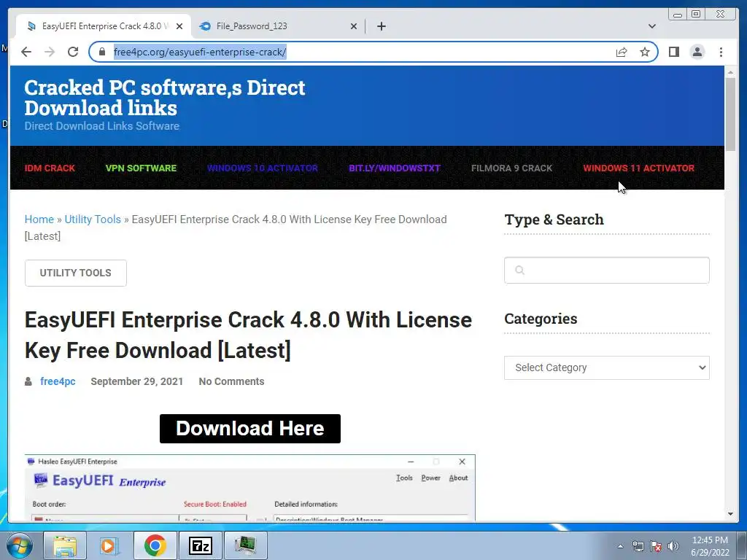Reload the current page
747x560 pixels.
click(x=73, y=52)
